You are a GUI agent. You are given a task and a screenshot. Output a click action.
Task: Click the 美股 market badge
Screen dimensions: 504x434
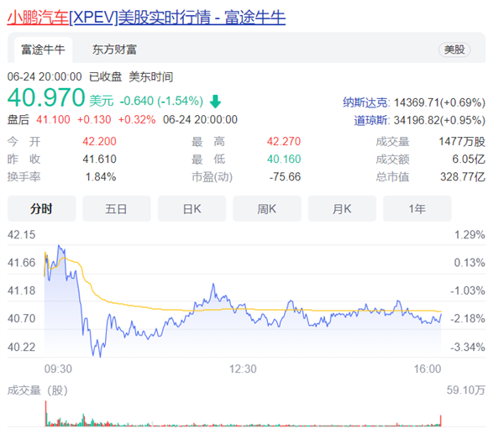tap(454, 50)
